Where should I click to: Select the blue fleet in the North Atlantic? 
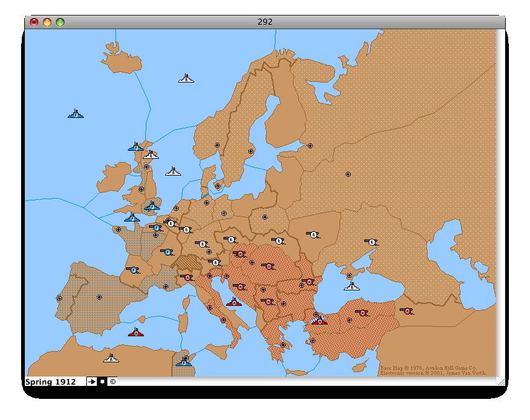pyautogui.click(x=76, y=114)
